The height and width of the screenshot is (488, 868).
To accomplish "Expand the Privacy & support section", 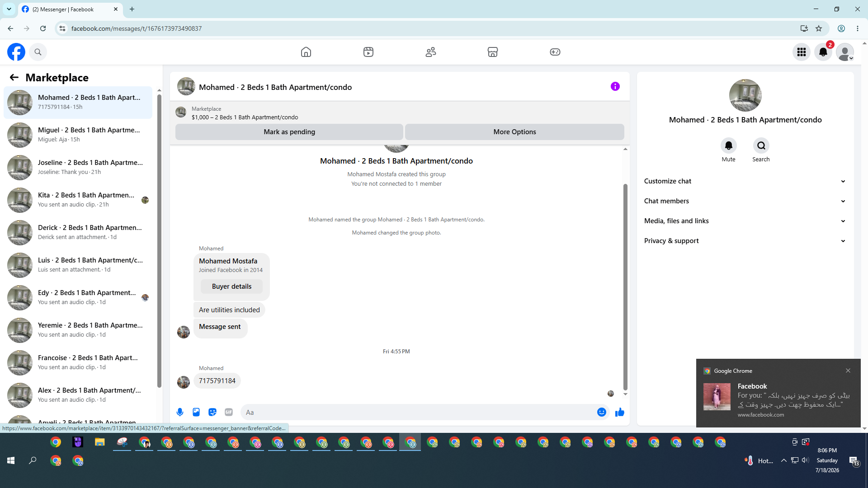I will 745,241.
